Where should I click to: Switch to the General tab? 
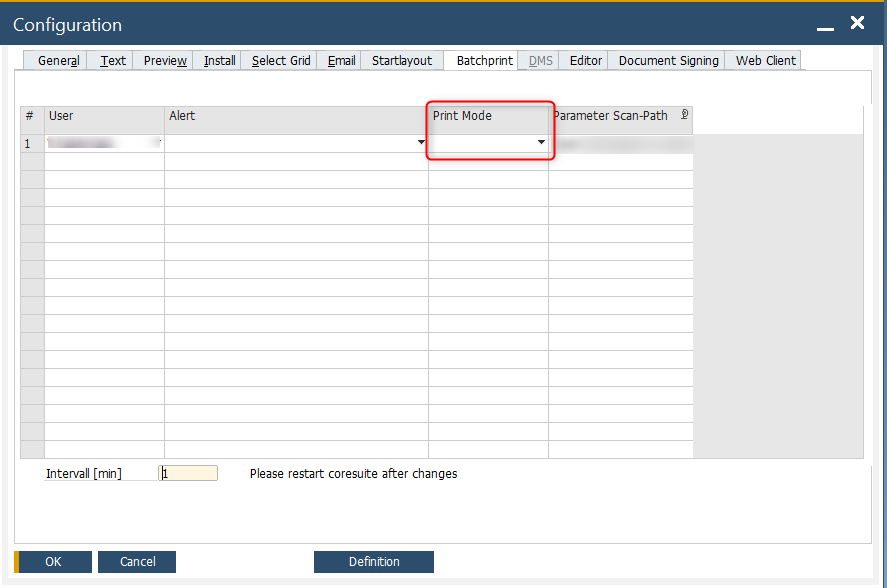58,61
